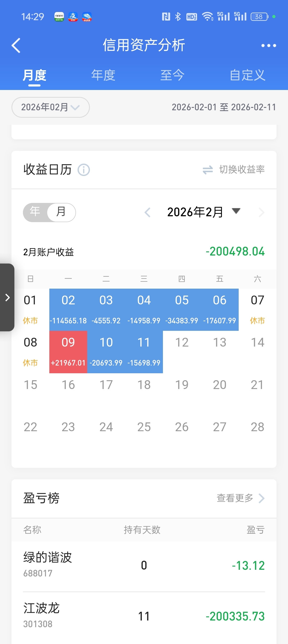Select 月 option in year-month toggle
Screen dimensions: 288x644
click(x=61, y=212)
